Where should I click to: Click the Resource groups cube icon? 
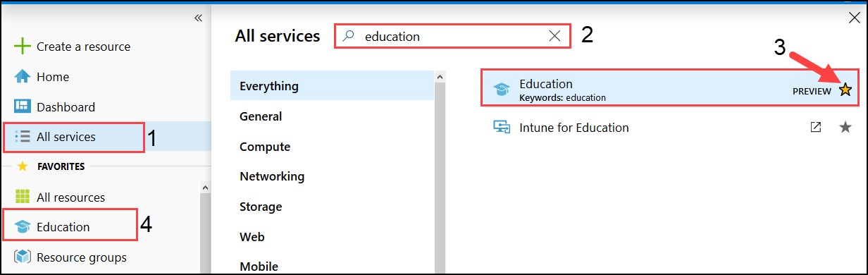tap(23, 257)
